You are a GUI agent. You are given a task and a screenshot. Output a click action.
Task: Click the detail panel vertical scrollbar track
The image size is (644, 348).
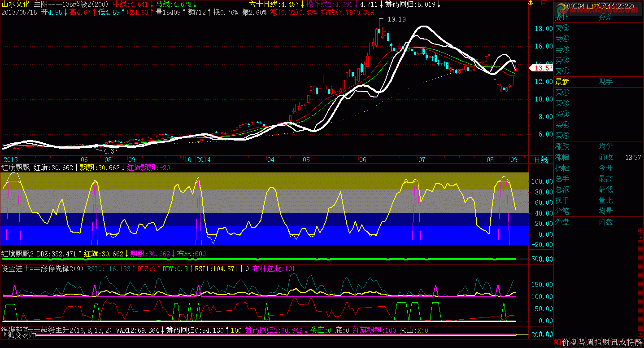640,285
